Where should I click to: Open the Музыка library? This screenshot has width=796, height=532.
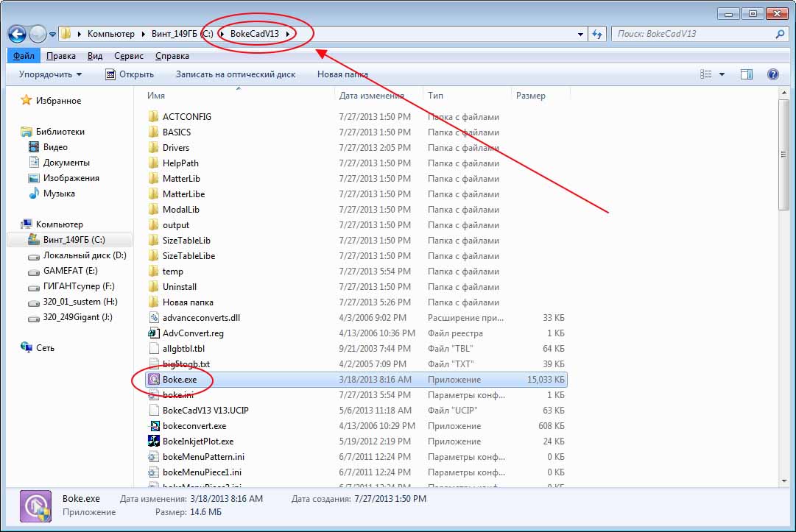[59, 194]
